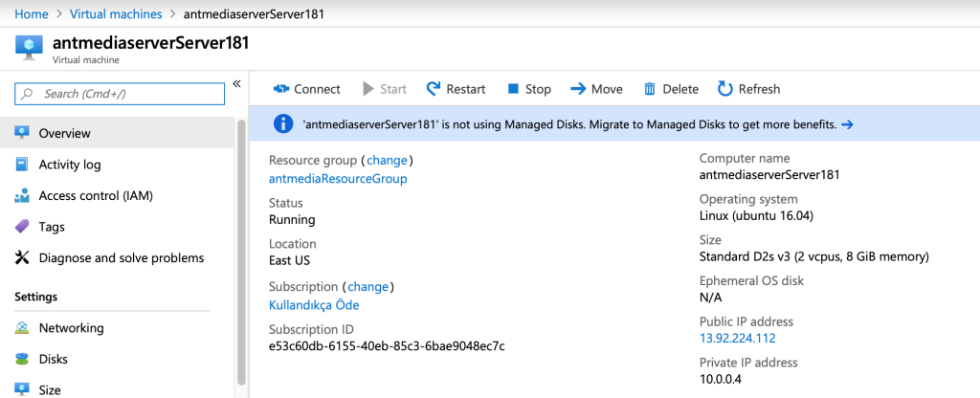Click the Move button label
980x398 pixels.
coord(607,89)
